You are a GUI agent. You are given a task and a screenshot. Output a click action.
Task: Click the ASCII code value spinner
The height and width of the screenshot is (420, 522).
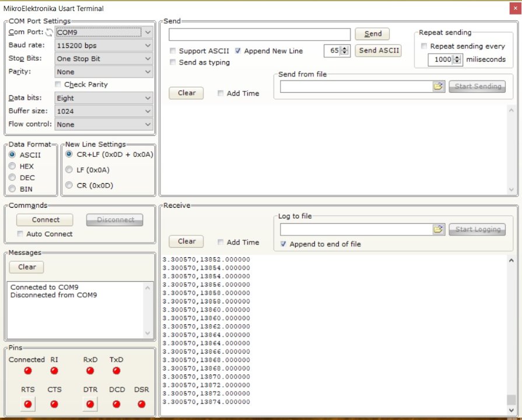click(345, 51)
